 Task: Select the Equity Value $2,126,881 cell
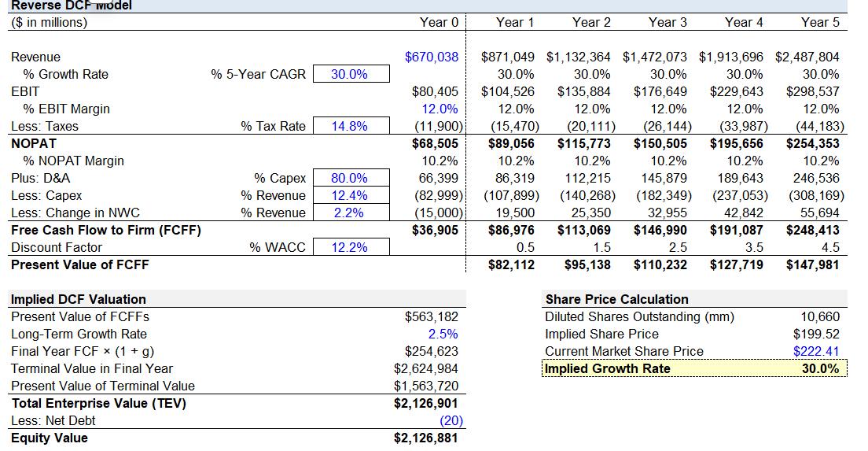426,438
